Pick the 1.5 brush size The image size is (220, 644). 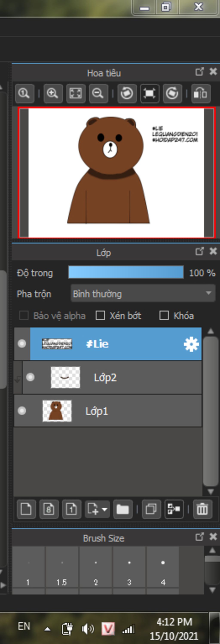pyautogui.click(x=62, y=568)
